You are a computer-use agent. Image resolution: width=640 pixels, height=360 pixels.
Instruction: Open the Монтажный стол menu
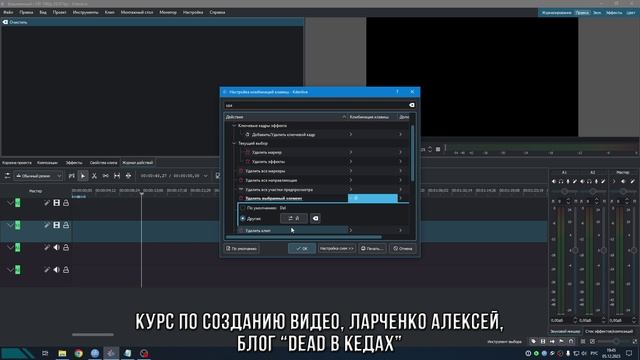point(137,12)
